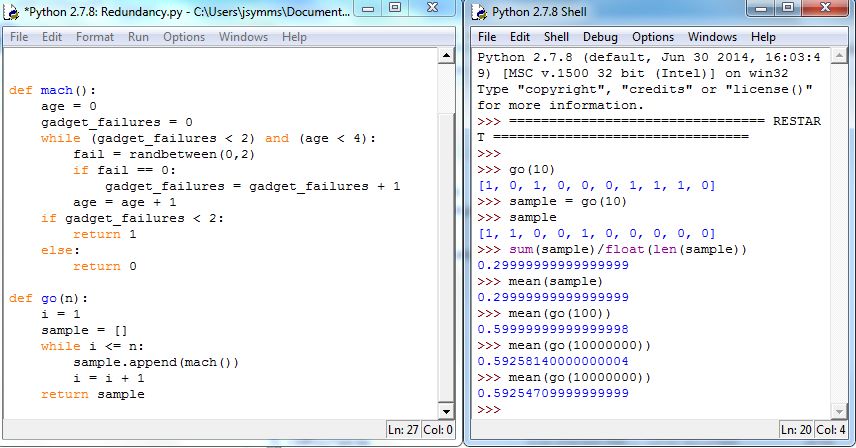Screen dimensions: 856x448
Task: Open the Run menu in the editor
Action: (138, 37)
